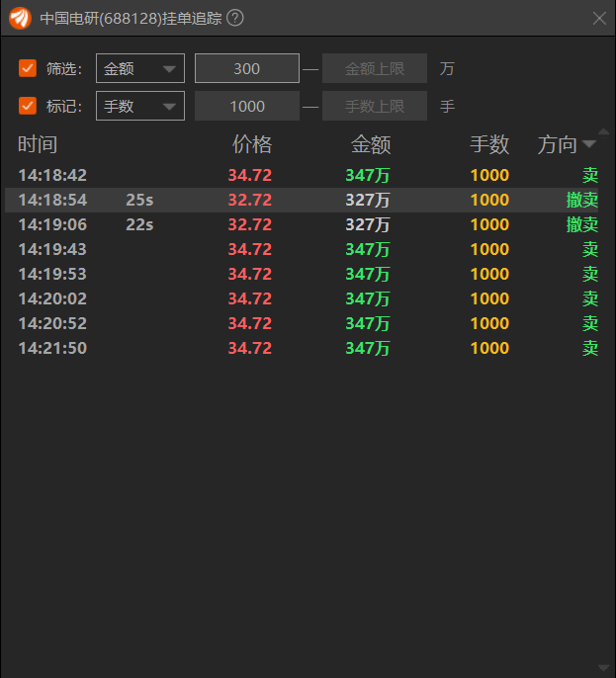616x678 pixels.
Task: Click the help question mark icon
Action: (x=234, y=18)
